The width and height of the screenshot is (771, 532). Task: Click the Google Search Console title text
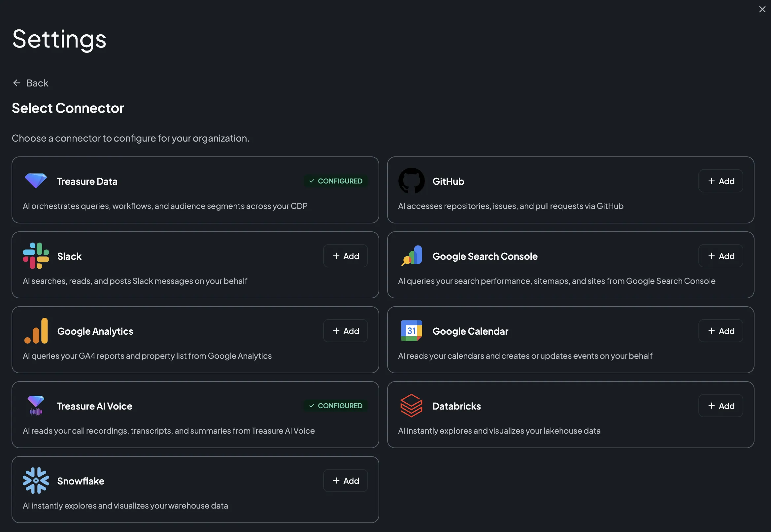485,256
